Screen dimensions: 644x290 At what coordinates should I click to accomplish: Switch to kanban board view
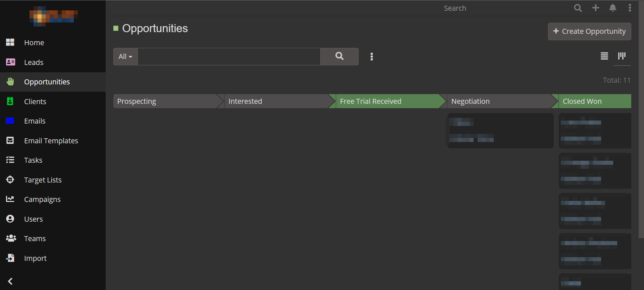(622, 56)
